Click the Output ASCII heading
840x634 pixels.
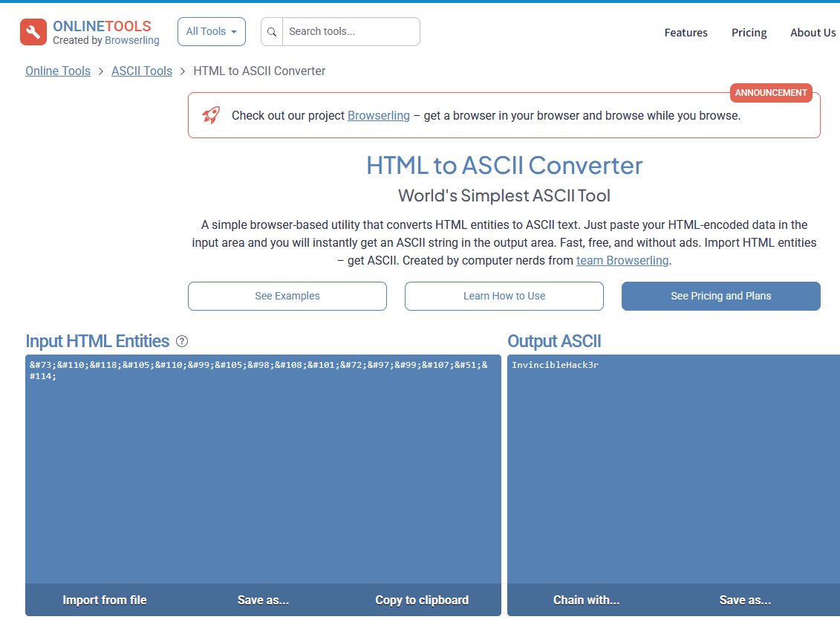tap(554, 341)
